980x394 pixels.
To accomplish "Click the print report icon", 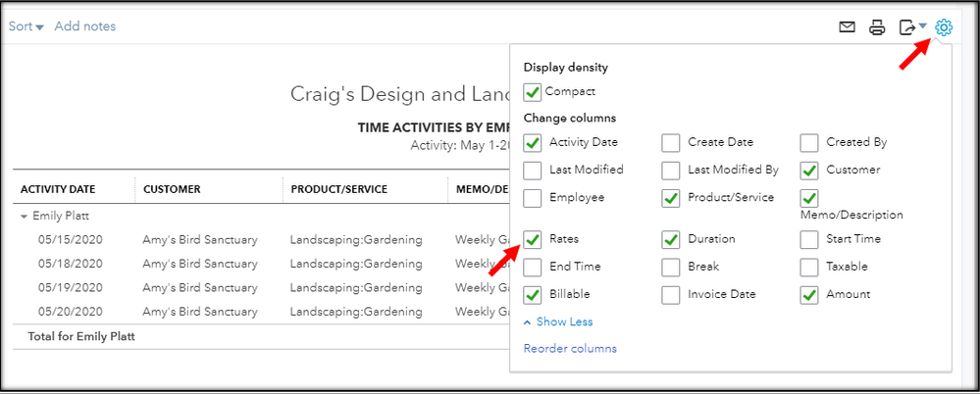I will [877, 27].
